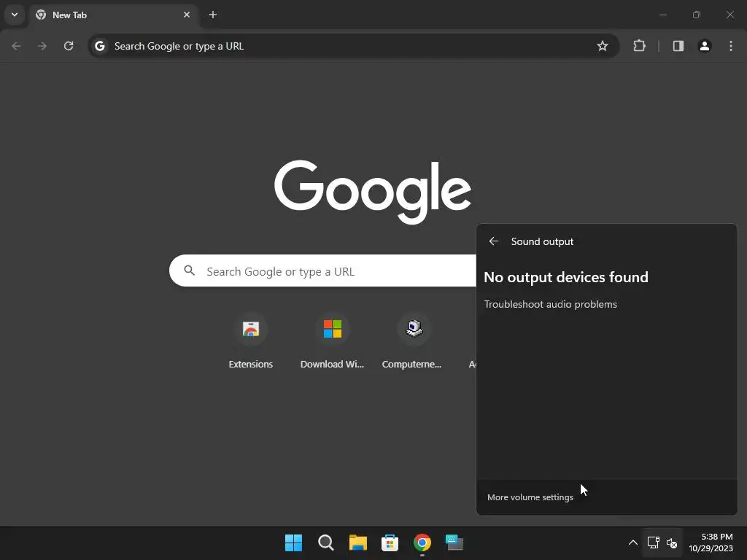
Task: Open the clock showing 5:38 PM
Action: (711, 542)
